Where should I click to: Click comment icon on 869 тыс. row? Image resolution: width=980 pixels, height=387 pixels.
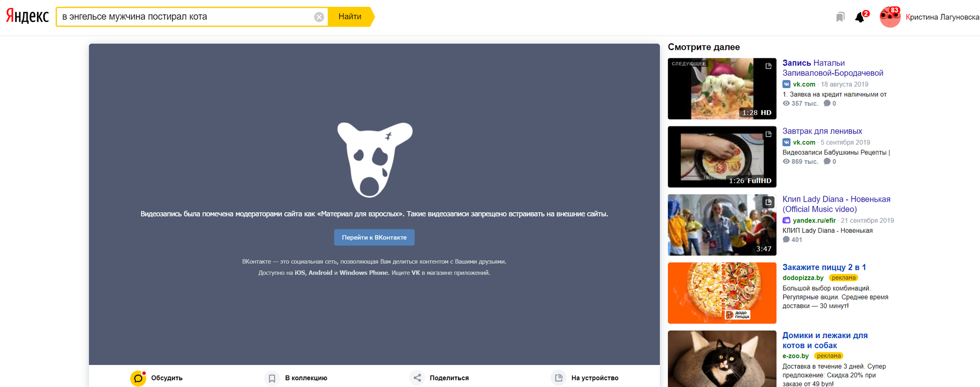pyautogui.click(x=827, y=161)
